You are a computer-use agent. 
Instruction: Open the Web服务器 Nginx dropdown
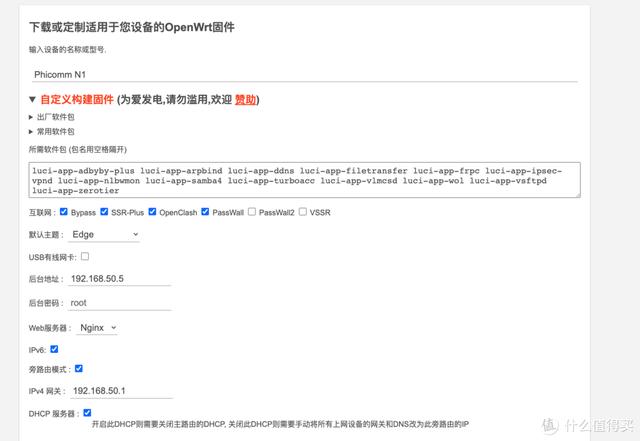(97, 328)
